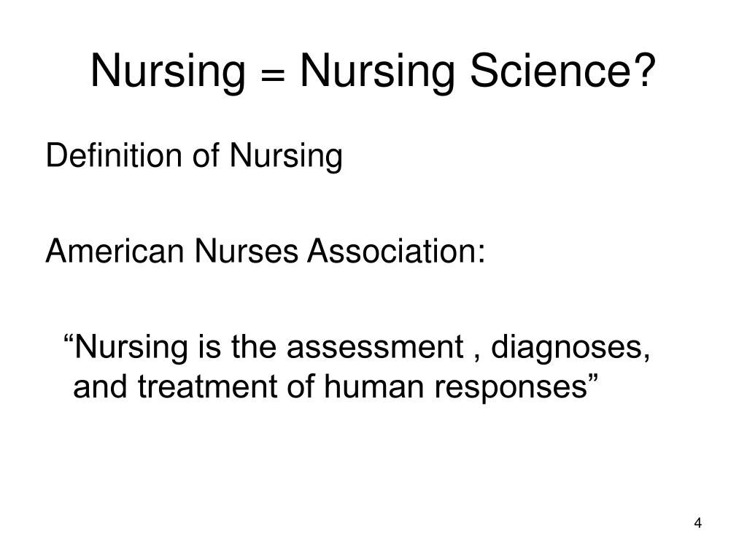Screen dimensions: 747x560
Task: Select the "Definition of Nursing" line
Action: (194, 157)
